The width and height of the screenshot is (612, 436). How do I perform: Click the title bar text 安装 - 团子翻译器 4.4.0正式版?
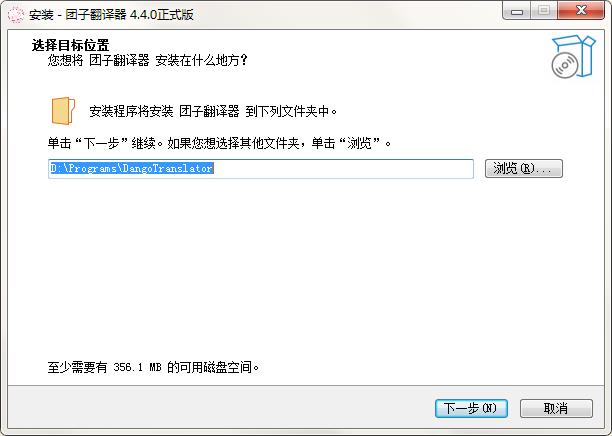(x=111, y=15)
